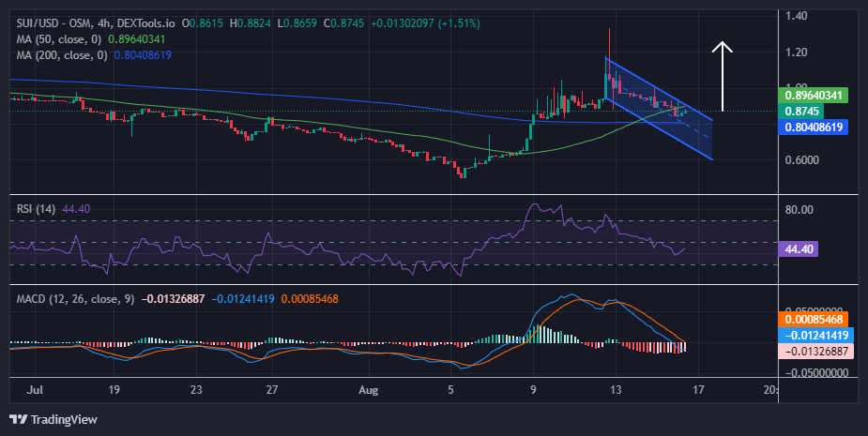Image resolution: width=868 pixels, height=436 pixels.
Task: Click the 0.6000 price scale label
Action: click(801, 160)
